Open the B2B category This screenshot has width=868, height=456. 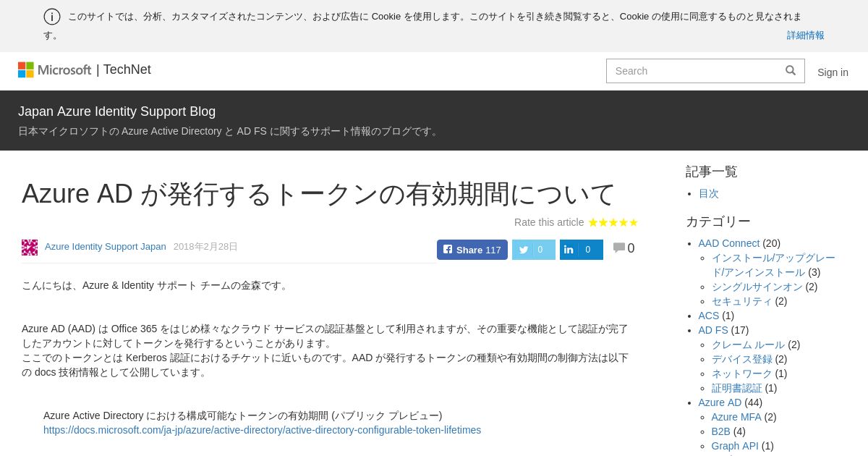[721, 431]
